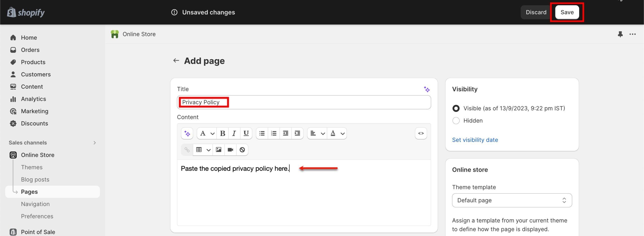Click the clear formatting icon
Screen dimensions: 644x236
pos(242,150)
